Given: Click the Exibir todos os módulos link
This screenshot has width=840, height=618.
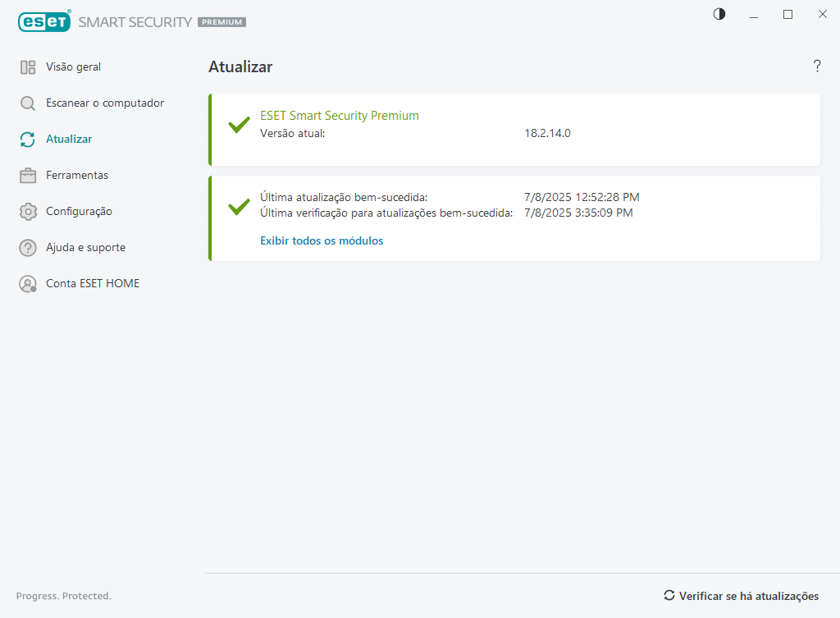Looking at the screenshot, I should pos(322,241).
